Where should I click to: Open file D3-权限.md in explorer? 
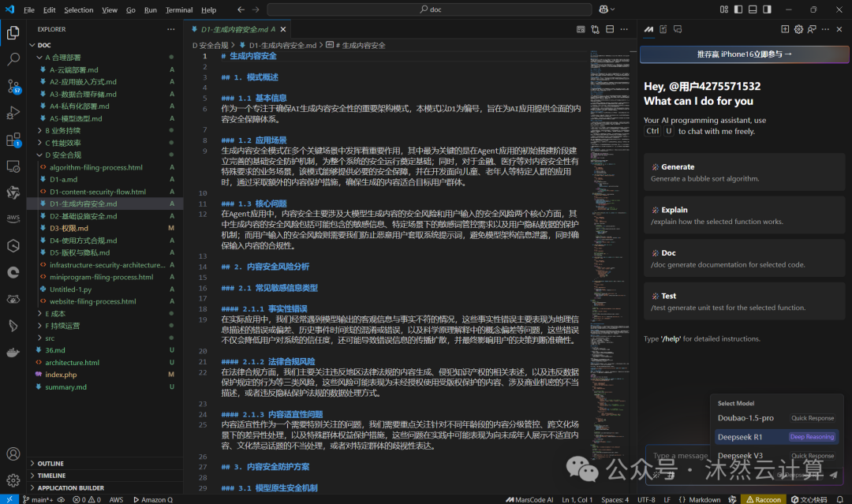(106, 228)
